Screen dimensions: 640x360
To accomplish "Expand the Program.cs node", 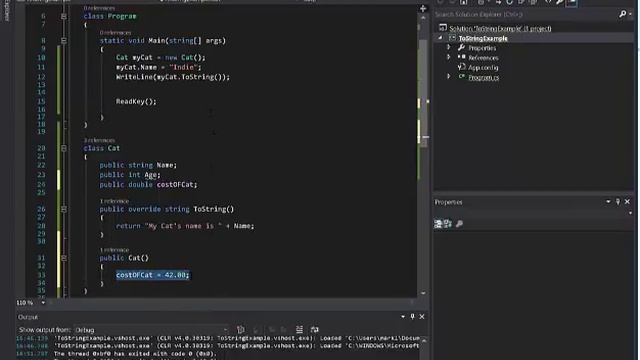I will click(x=449, y=77).
